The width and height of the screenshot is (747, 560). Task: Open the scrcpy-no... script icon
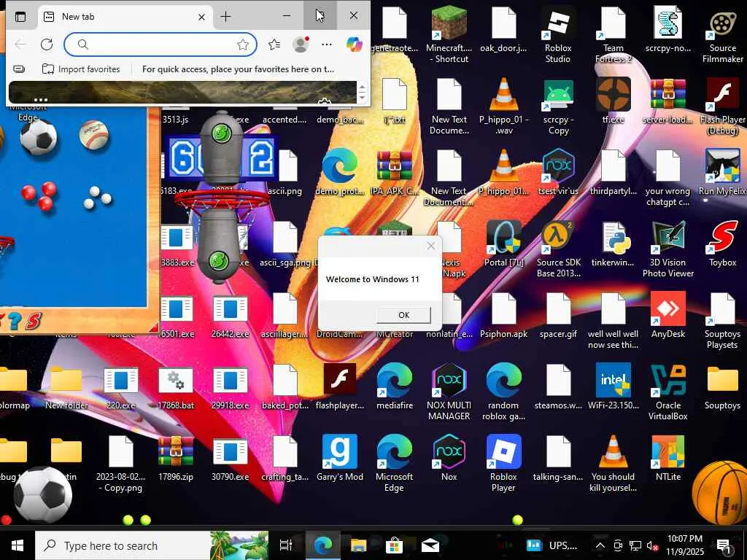point(668,29)
